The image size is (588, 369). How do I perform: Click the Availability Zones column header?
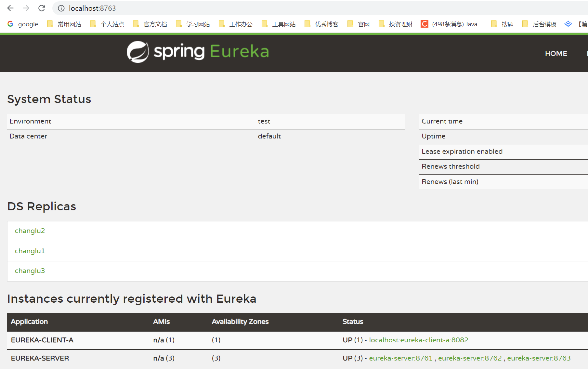coord(240,322)
